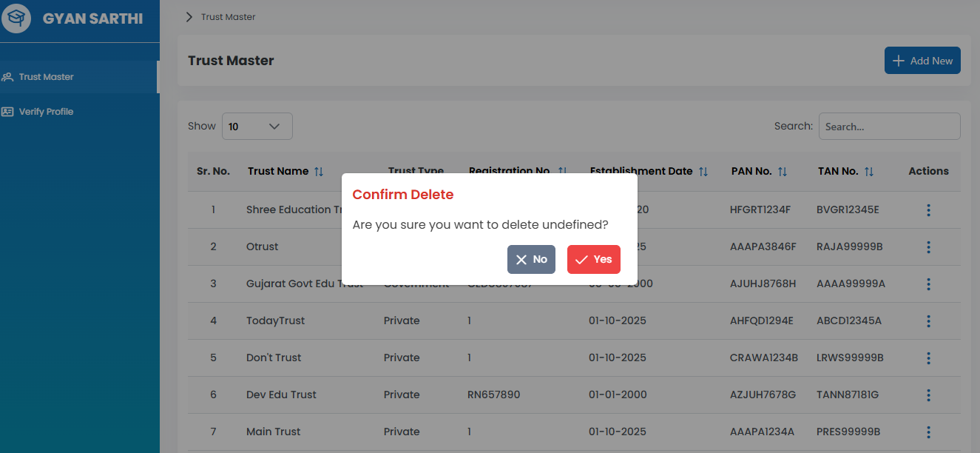The width and height of the screenshot is (980, 453).
Task: Open three-dot actions menu for Otrust row
Action: tap(928, 247)
